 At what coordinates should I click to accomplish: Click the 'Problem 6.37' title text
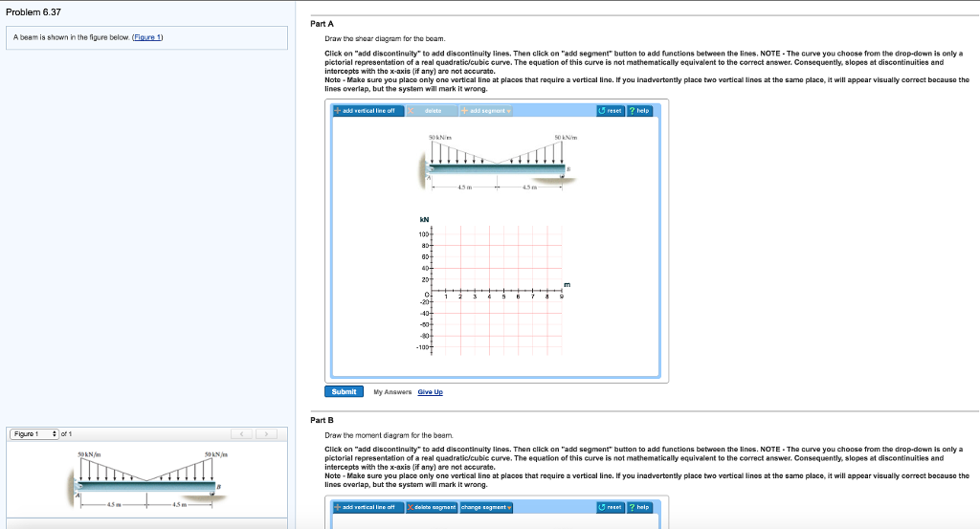(x=33, y=11)
